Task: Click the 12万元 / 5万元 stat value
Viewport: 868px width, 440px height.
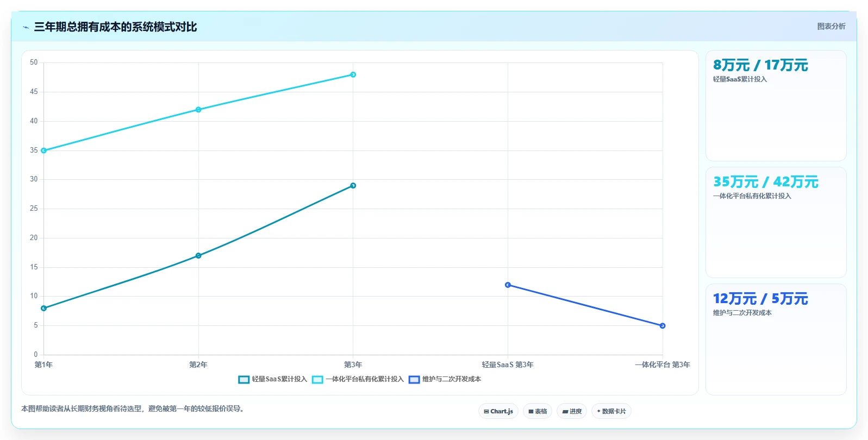Action: tap(760, 299)
